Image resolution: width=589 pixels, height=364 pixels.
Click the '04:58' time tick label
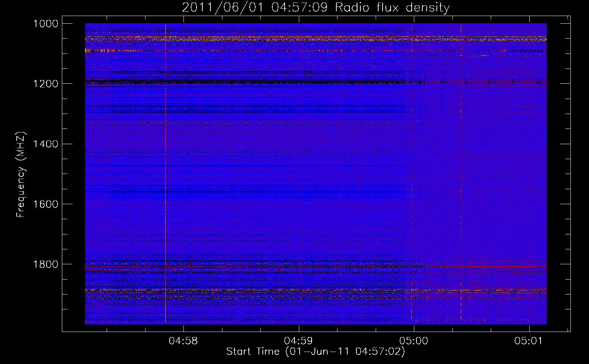coord(183,341)
